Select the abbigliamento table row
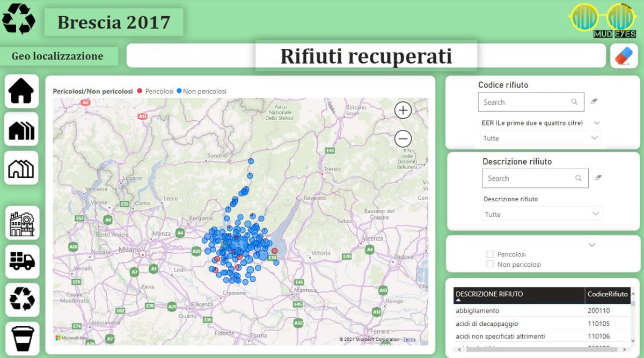644x358 pixels. [x=542, y=310]
